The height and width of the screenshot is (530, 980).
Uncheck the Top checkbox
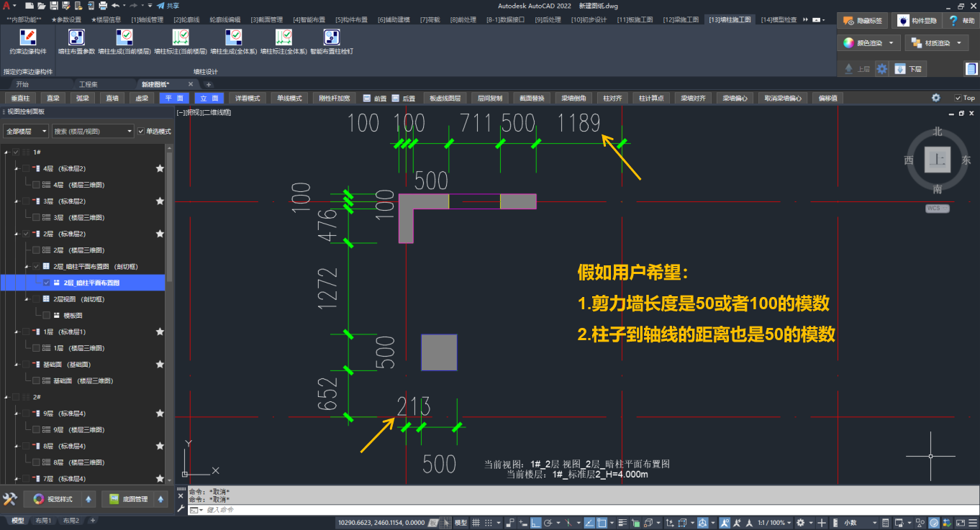(958, 98)
